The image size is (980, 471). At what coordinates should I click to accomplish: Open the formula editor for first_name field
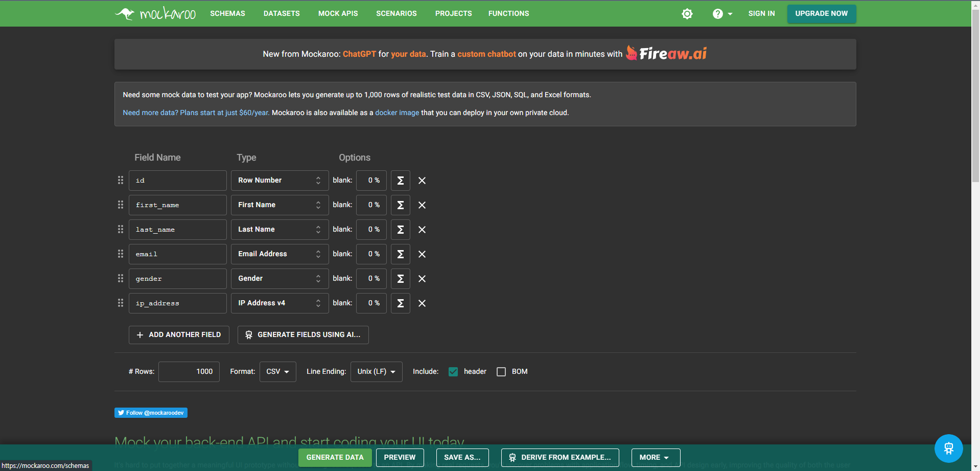tap(401, 205)
